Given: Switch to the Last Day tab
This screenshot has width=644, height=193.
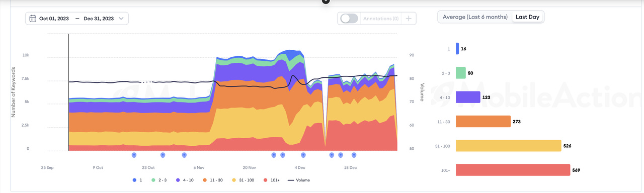Looking at the screenshot, I should 527,17.
